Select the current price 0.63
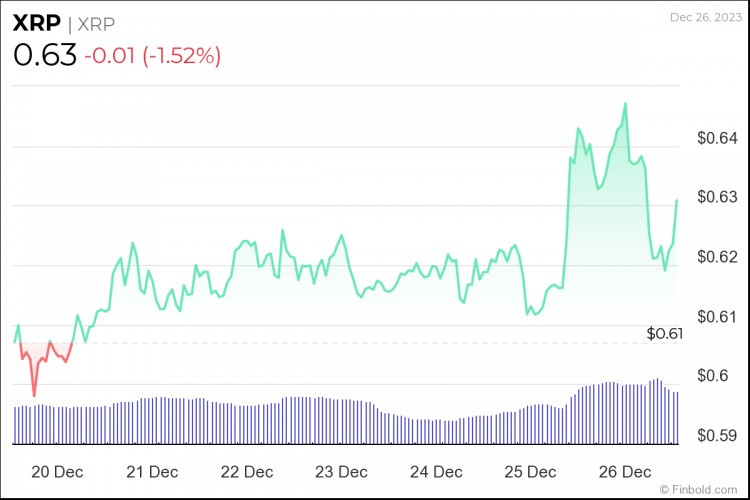The height and width of the screenshot is (500, 750). point(45,55)
